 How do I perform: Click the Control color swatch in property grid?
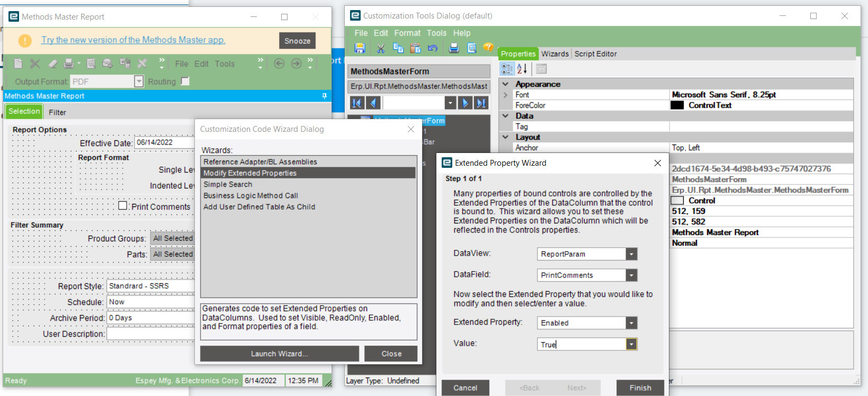677,201
